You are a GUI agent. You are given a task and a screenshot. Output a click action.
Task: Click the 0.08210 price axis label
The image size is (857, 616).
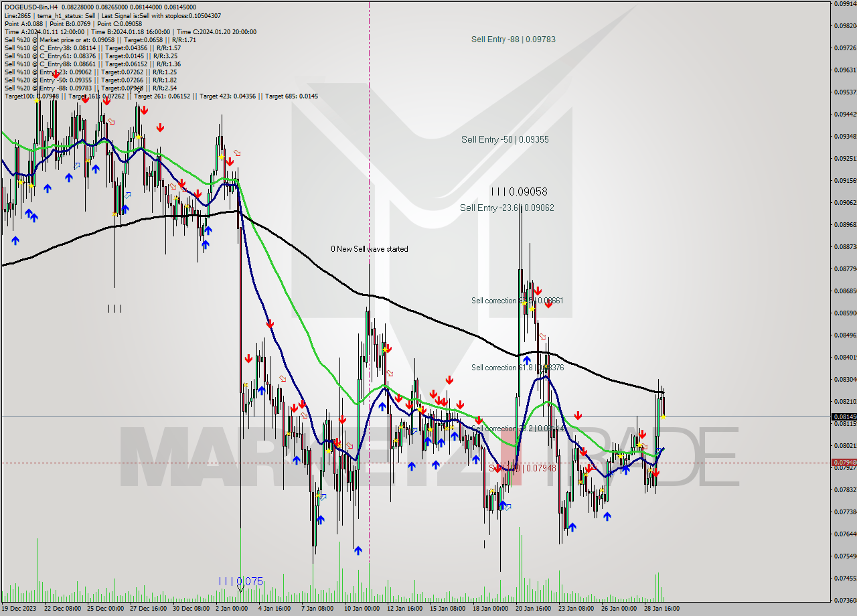click(845, 401)
